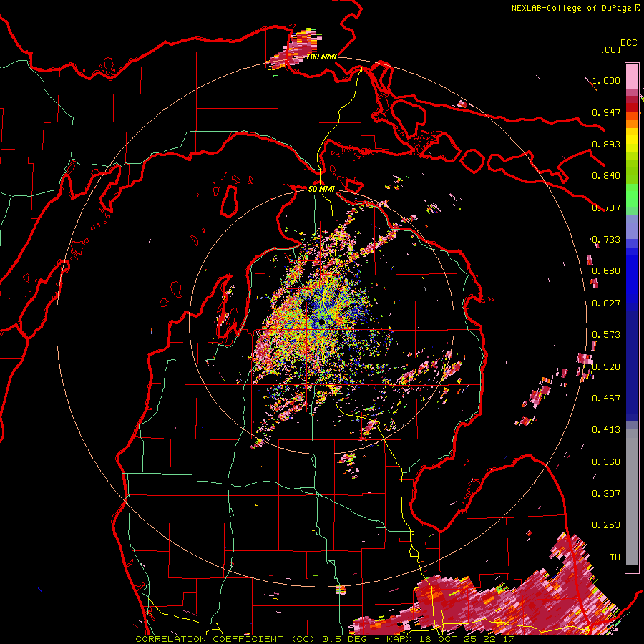
Task: Click the 0.787 scale value
Action: 606,208
